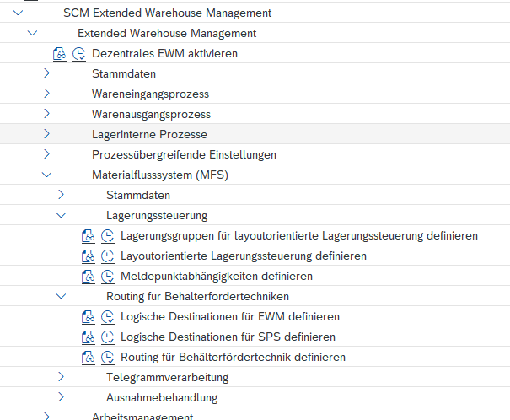
Task: Collapse Routing für Behälterfördertechniken node
Action: [x=62, y=296]
